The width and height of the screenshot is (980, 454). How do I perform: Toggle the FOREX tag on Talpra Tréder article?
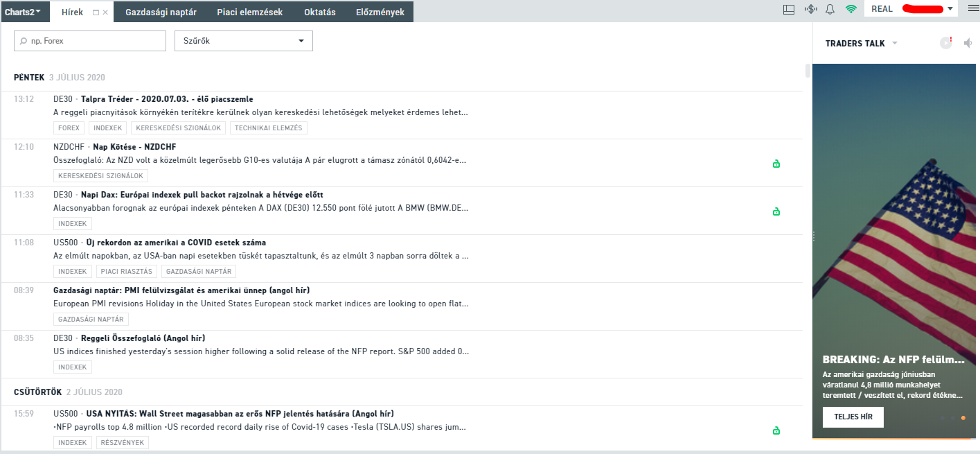pos(69,128)
